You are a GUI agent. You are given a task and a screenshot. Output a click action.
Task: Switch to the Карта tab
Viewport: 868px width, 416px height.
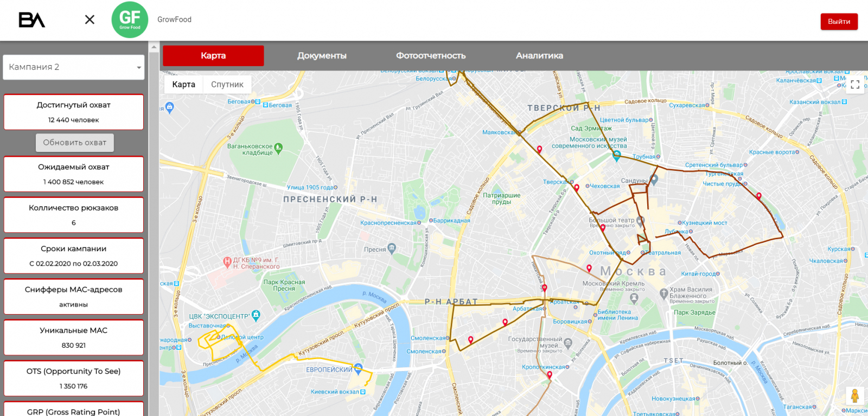pos(213,55)
